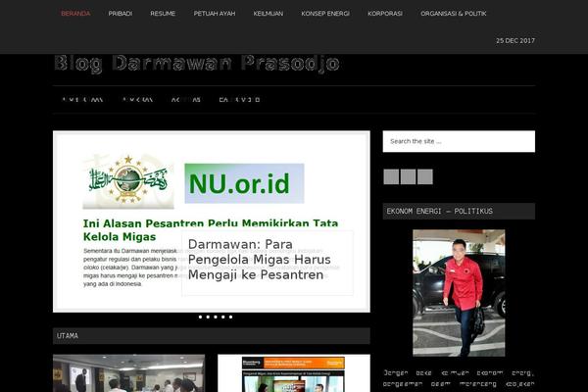Click the NU.or.id banner in the slider
This screenshot has width=588, height=392.
pos(244,183)
